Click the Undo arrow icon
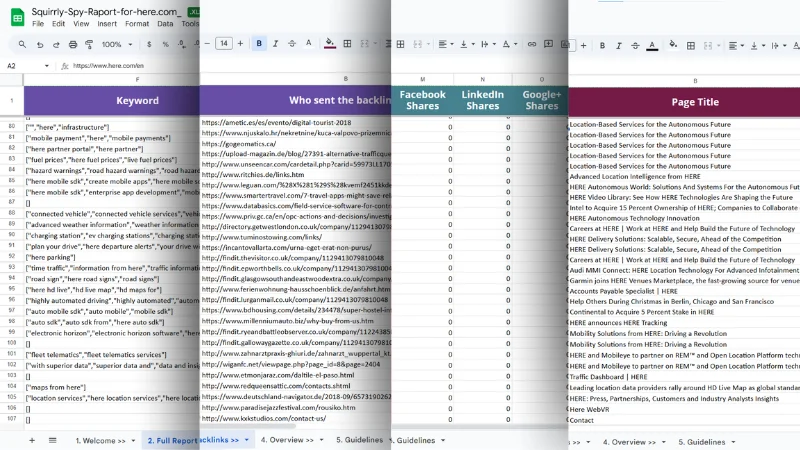The width and height of the screenshot is (800, 450). click(40, 44)
